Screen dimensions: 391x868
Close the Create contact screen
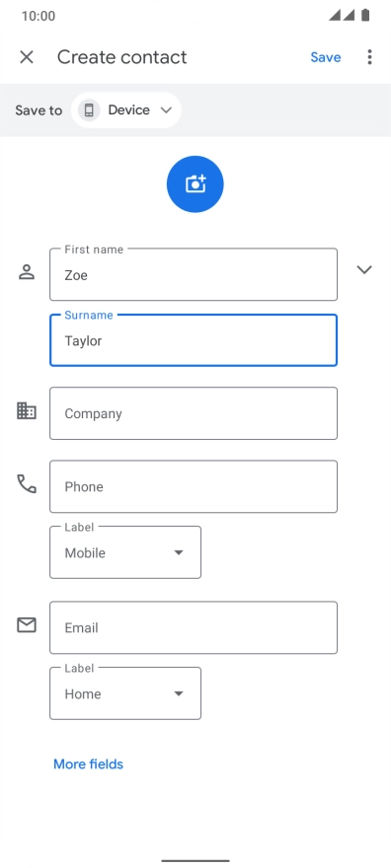pyautogui.click(x=27, y=57)
